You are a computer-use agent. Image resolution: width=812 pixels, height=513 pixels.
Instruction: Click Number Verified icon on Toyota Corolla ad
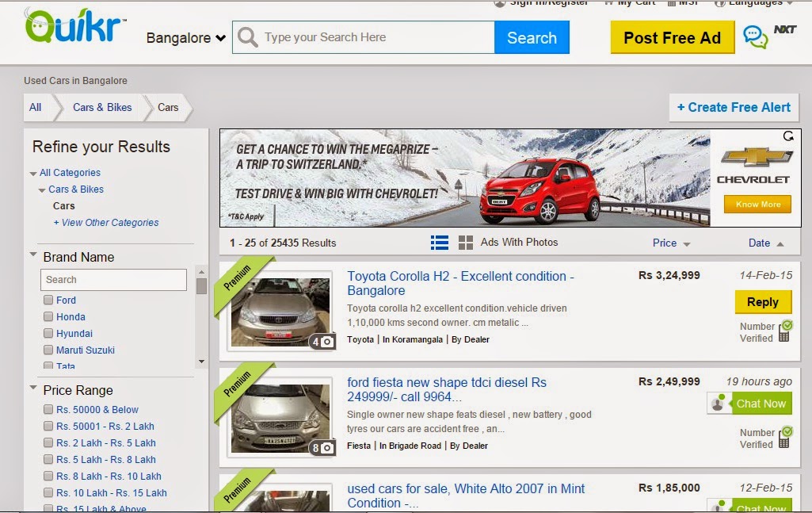click(785, 331)
